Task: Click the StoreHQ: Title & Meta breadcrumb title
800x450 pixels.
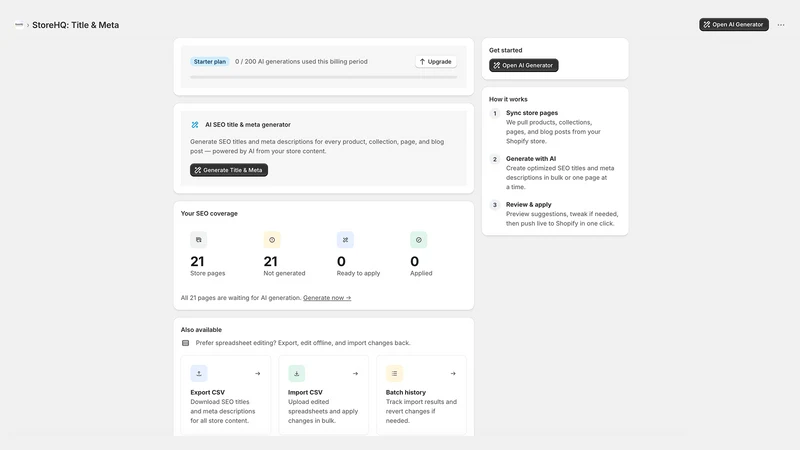Action: (x=76, y=25)
